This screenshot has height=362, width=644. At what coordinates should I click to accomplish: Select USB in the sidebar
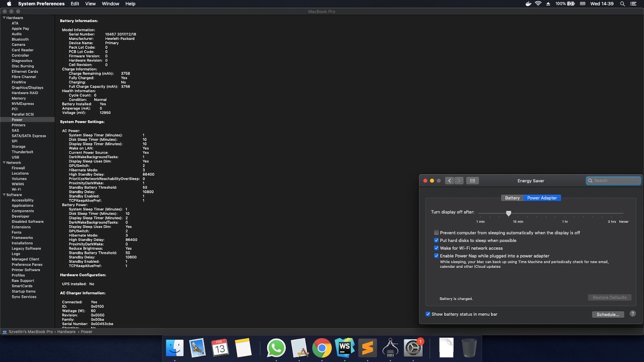coord(16,157)
